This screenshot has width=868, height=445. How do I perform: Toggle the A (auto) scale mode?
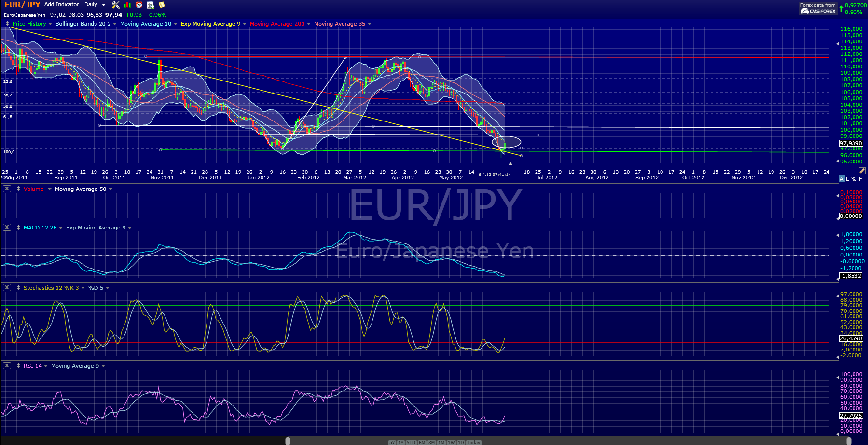pos(842,179)
